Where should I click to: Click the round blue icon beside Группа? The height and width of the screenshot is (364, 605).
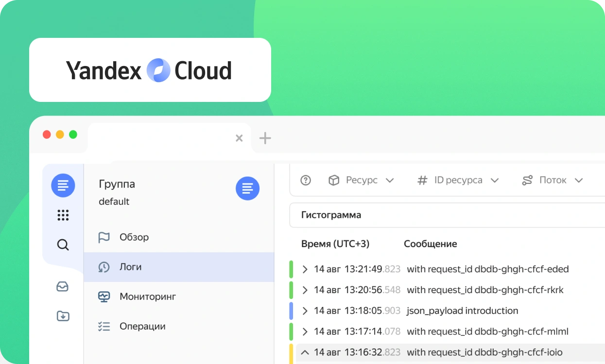pos(247,188)
